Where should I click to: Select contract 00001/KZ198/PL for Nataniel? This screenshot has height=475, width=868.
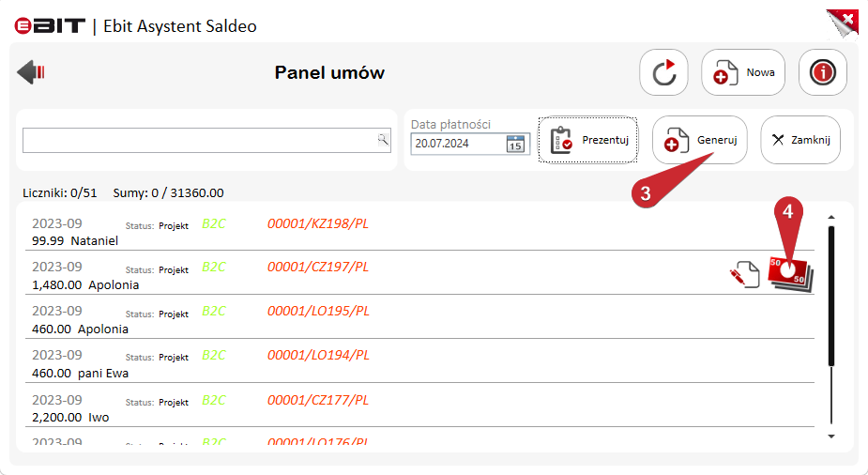click(419, 232)
